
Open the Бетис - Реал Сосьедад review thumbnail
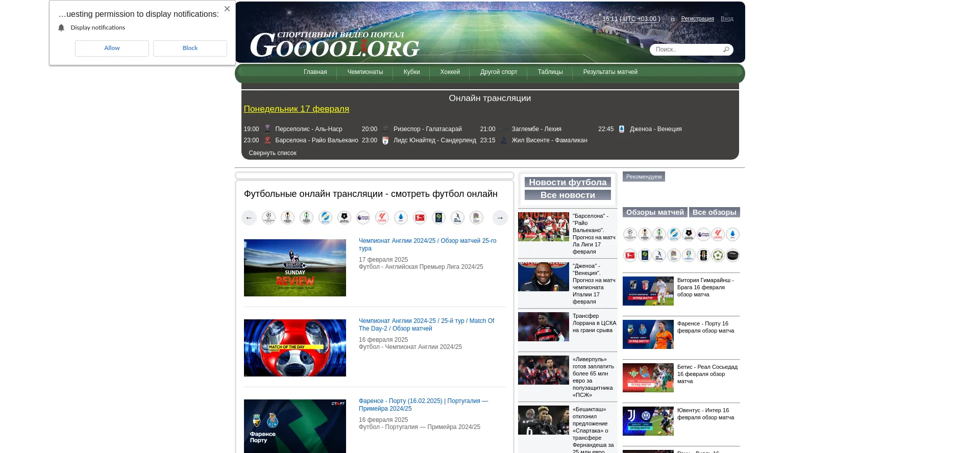(x=648, y=377)
